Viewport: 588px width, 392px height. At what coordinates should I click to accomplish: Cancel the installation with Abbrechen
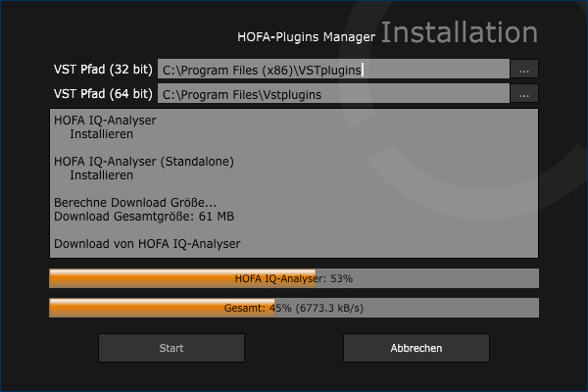[416, 348]
